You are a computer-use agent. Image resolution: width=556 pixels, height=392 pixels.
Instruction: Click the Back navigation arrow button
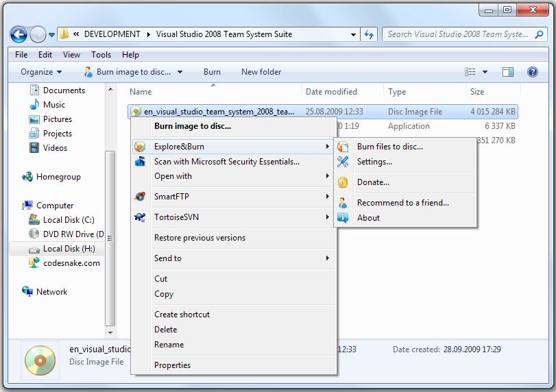click(x=19, y=34)
